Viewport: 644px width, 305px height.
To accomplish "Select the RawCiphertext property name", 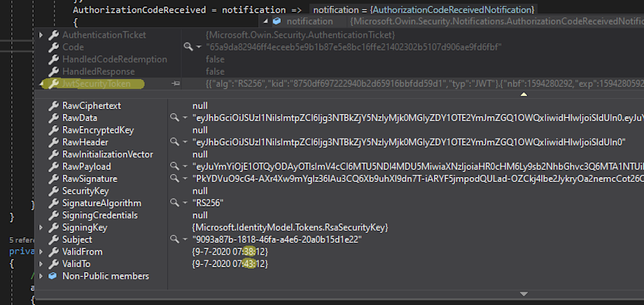I will [92, 106].
